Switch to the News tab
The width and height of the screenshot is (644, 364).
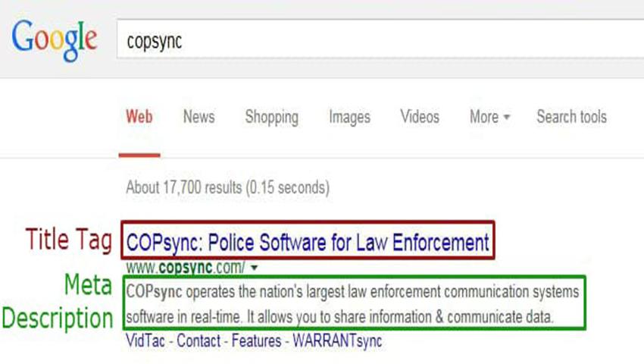(199, 117)
